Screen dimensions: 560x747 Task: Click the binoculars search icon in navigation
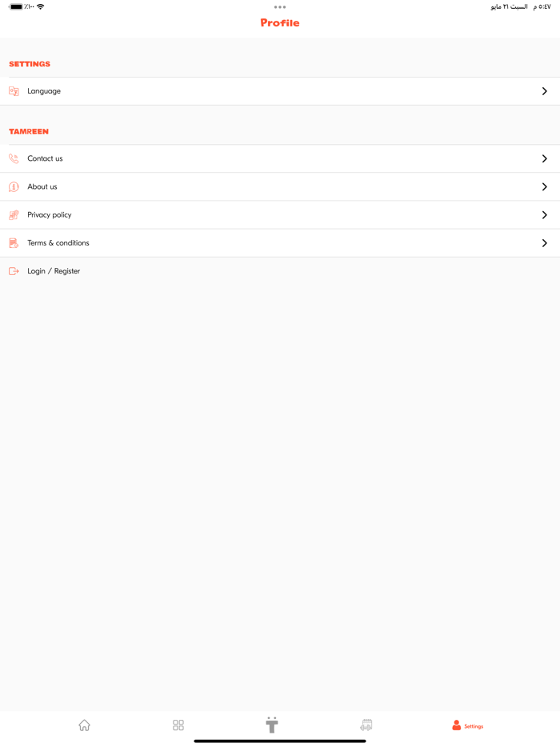point(366,725)
